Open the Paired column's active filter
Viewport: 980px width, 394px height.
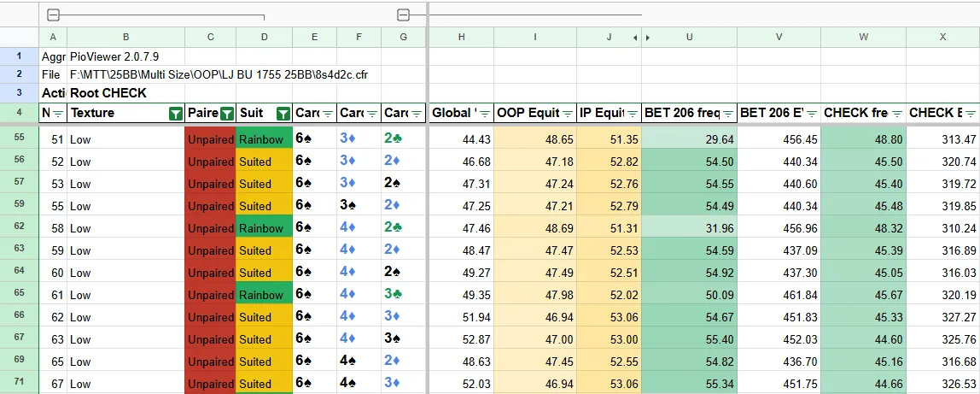[227, 114]
